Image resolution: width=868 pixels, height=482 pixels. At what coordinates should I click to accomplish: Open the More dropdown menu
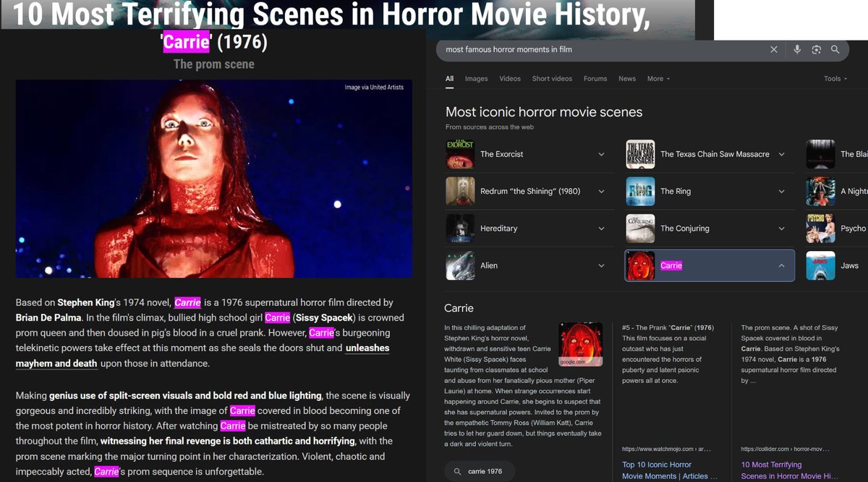pos(658,78)
